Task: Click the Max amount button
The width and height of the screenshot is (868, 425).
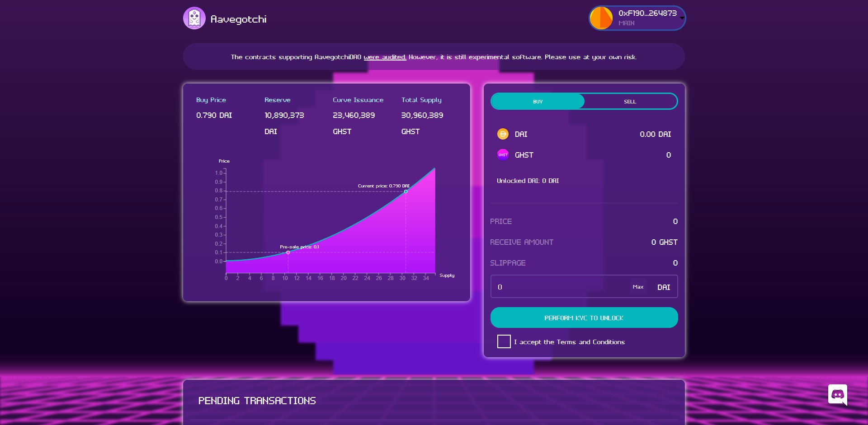Action: coord(638,287)
